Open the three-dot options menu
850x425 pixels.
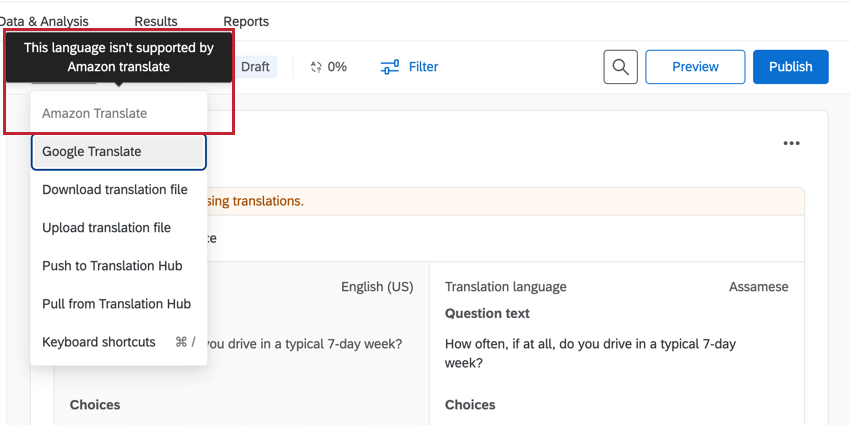click(x=791, y=144)
